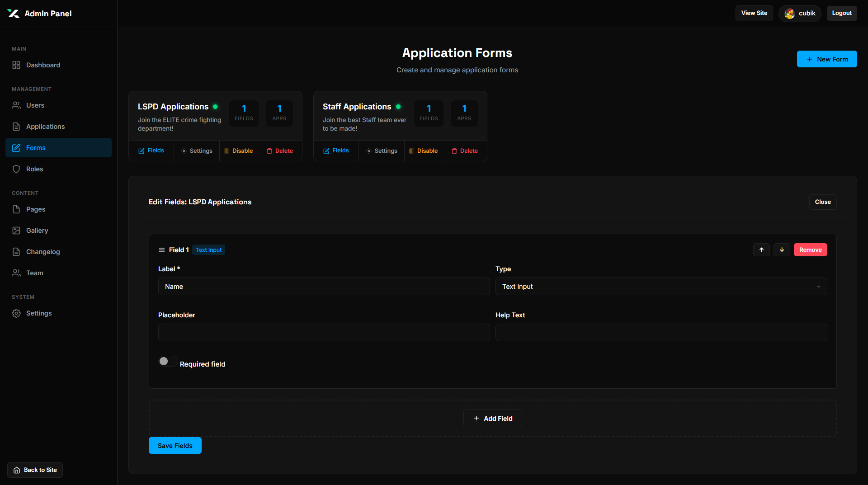This screenshot has height=485, width=868.
Task: Disable the Staff Applications form
Action: tap(423, 151)
